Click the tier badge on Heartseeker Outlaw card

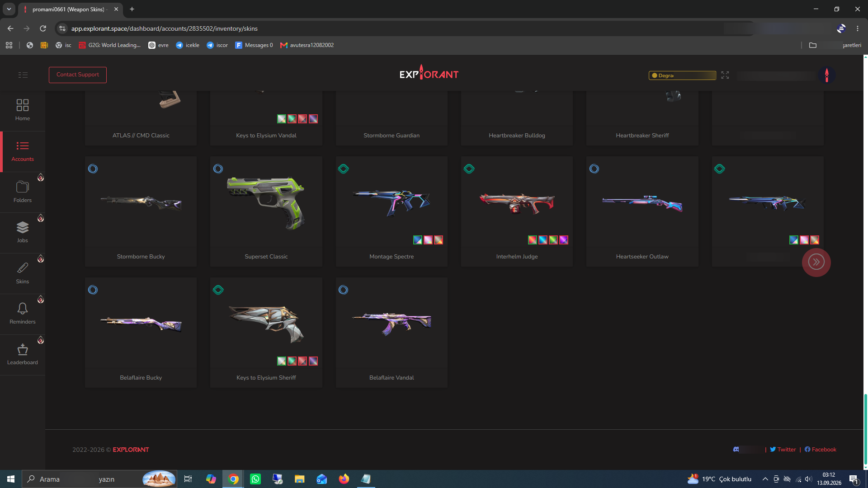[594, 169]
